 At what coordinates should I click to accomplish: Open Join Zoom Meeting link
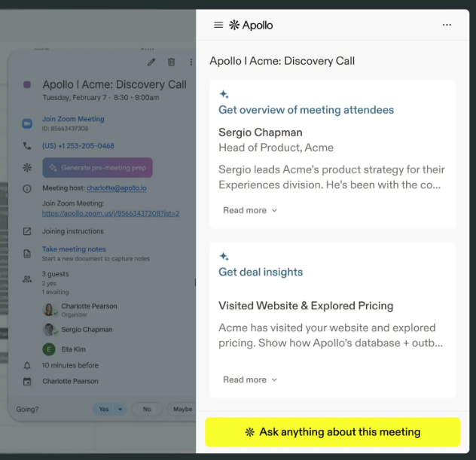73,119
